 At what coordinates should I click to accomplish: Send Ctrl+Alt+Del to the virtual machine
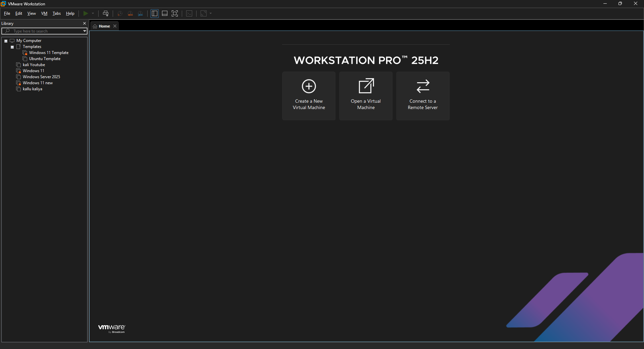point(106,13)
